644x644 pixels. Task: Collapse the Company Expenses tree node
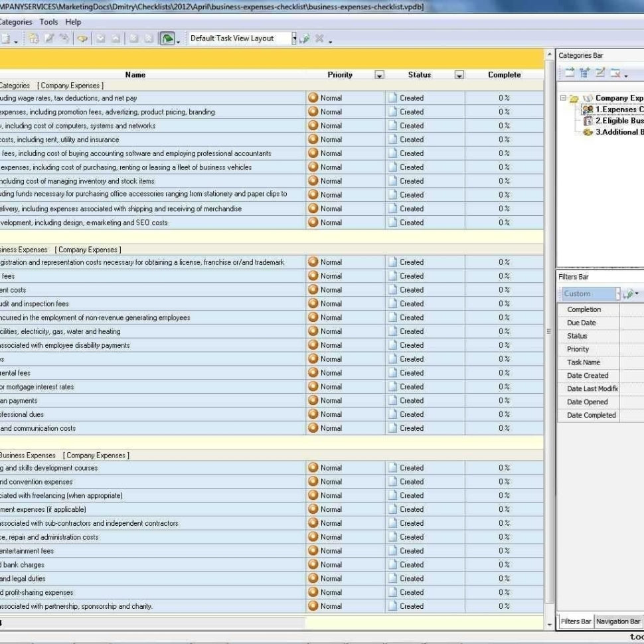point(562,97)
